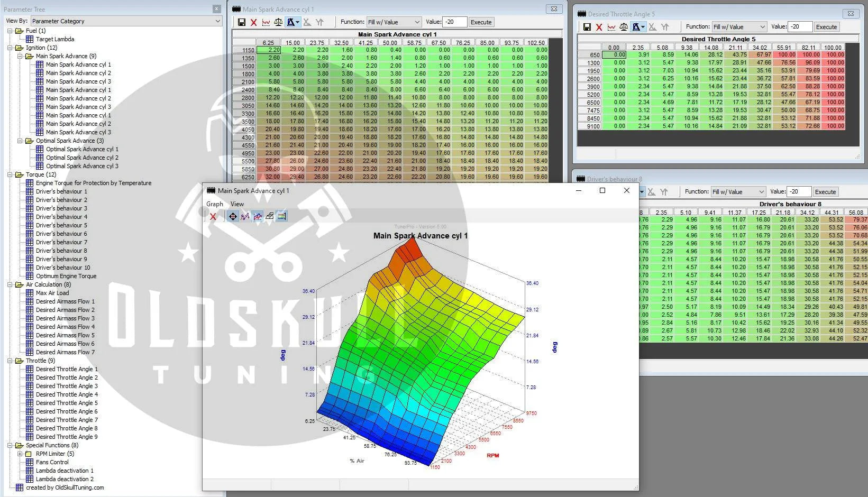Click the balance scales compare icon in Desired Throttle Angle toolbar
This screenshot has width=868, height=497.
pos(624,27)
